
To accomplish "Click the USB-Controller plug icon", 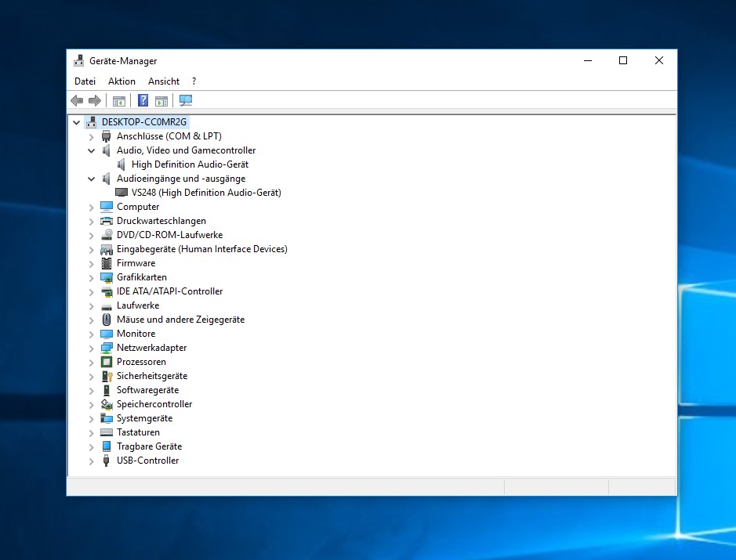I will click(107, 461).
